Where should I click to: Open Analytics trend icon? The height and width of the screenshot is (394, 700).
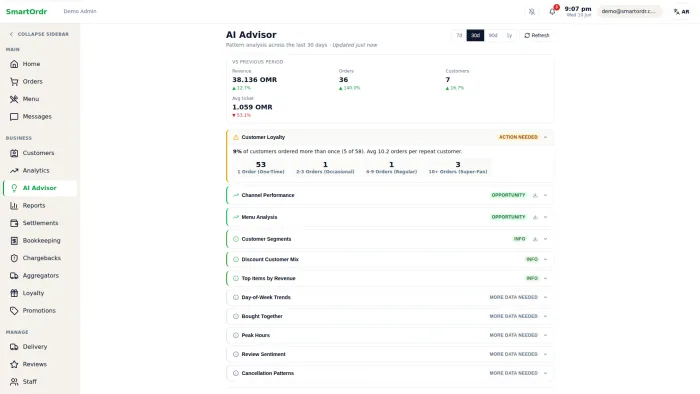(14, 170)
